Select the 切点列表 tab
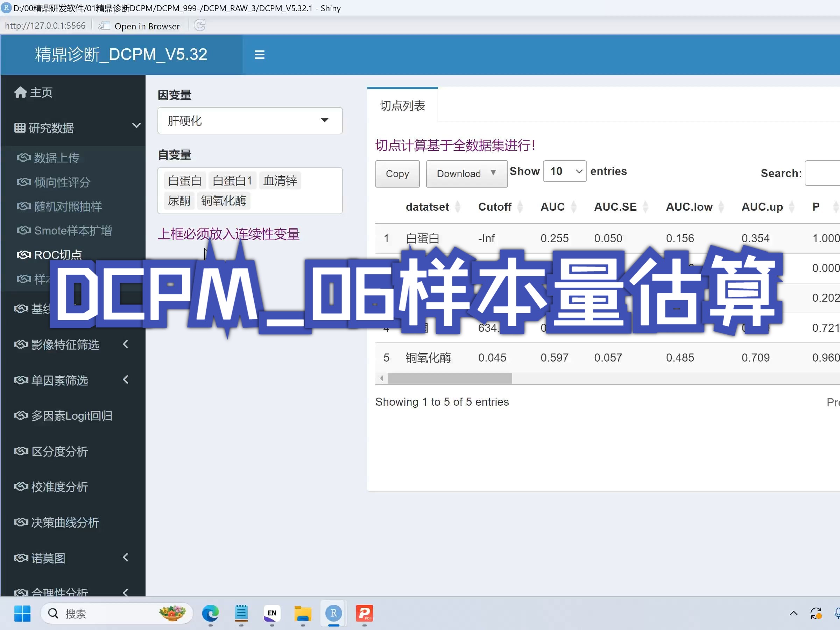The height and width of the screenshot is (630, 840). coord(403,106)
